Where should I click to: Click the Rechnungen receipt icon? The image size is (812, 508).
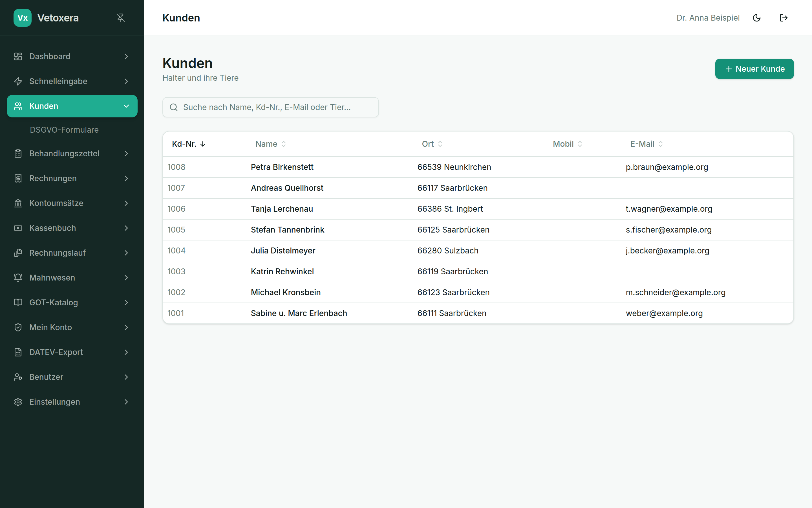coord(18,178)
